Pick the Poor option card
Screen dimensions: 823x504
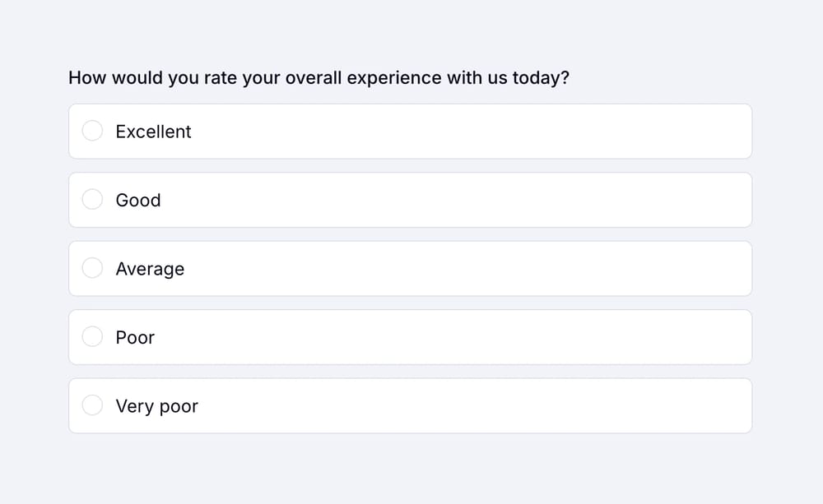[x=410, y=337]
